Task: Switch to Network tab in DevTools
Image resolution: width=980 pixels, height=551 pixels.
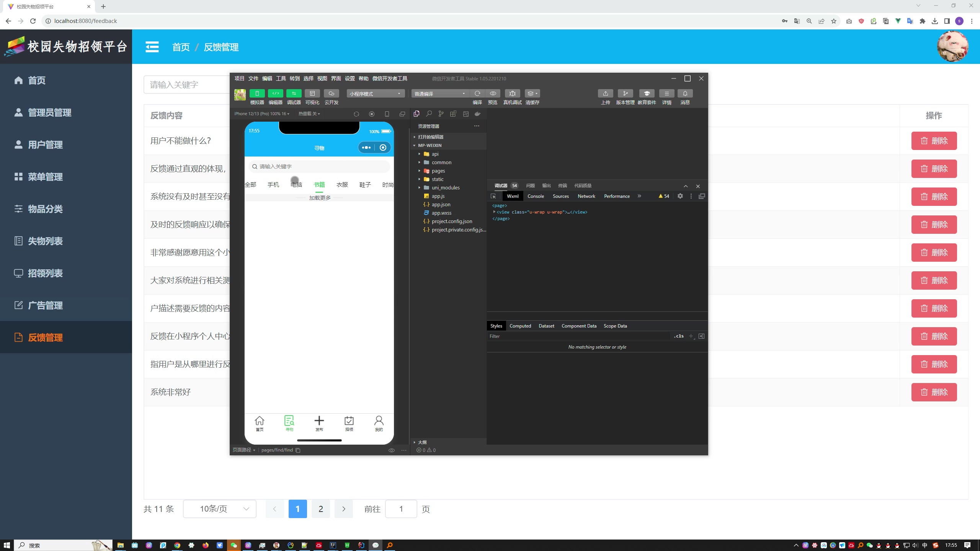Action: click(x=586, y=196)
